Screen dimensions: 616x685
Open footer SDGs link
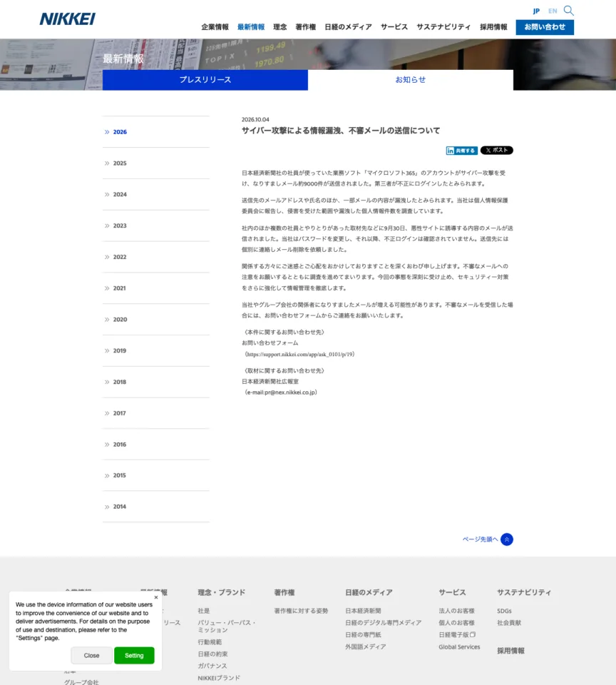[504, 611]
